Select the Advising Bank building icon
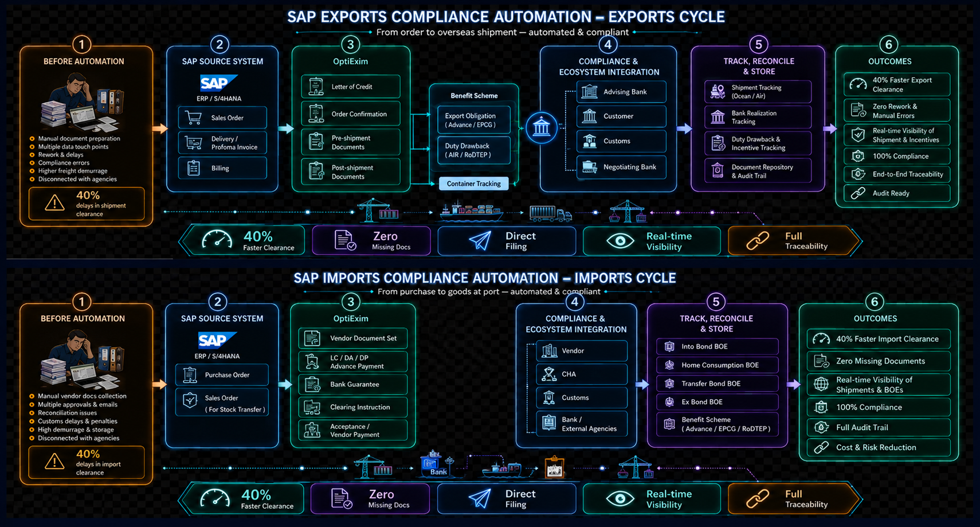 coord(589,92)
